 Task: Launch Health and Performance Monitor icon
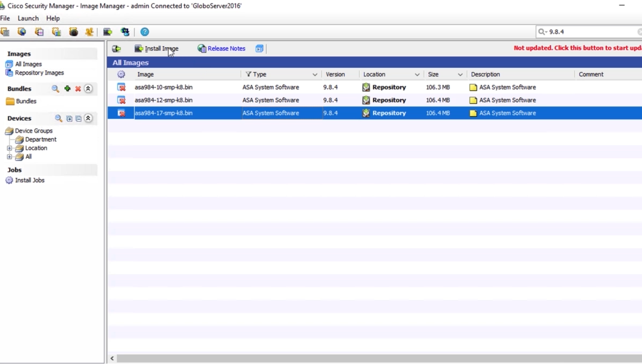coord(74,32)
